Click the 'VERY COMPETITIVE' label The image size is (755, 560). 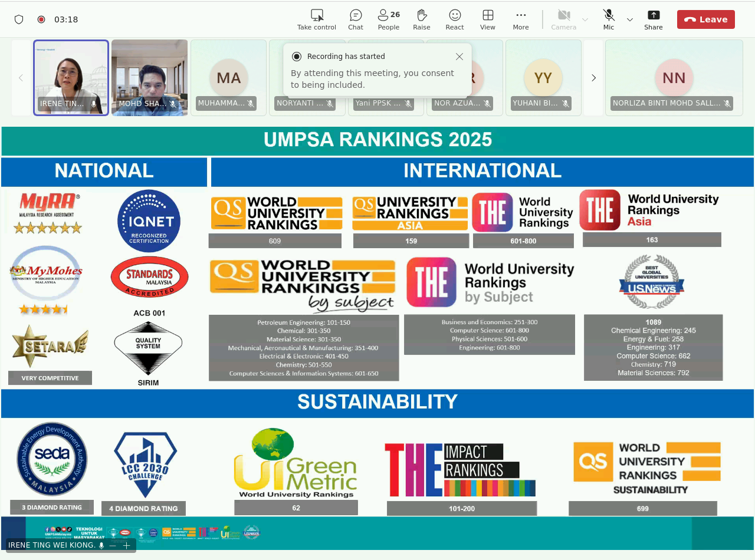click(x=50, y=378)
